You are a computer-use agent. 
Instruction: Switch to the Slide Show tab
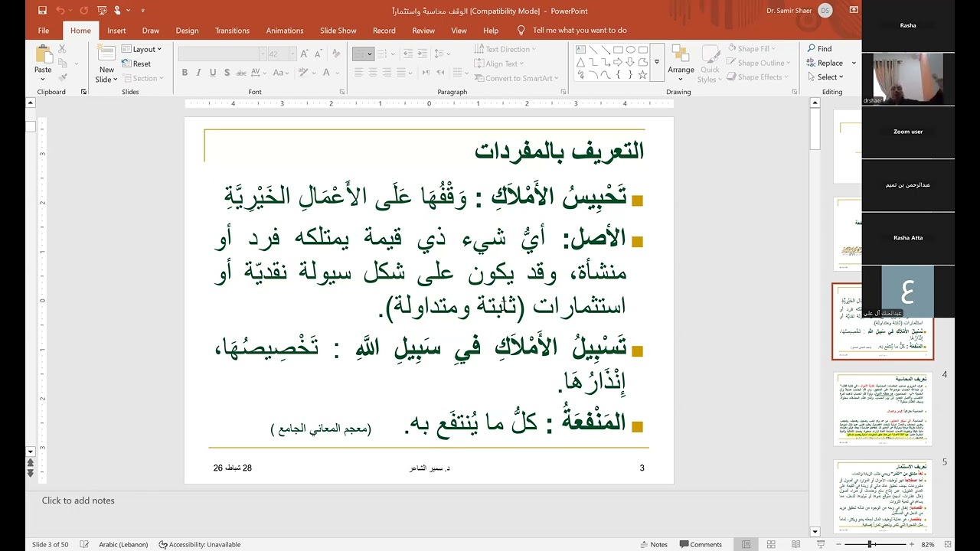(338, 31)
